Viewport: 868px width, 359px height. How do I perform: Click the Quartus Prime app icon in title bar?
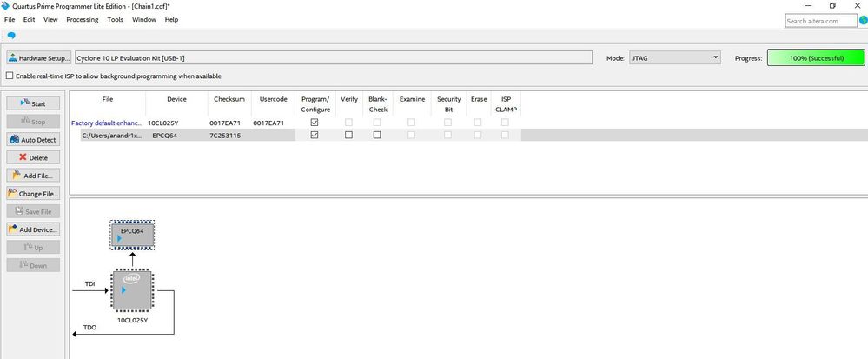coord(5,5)
